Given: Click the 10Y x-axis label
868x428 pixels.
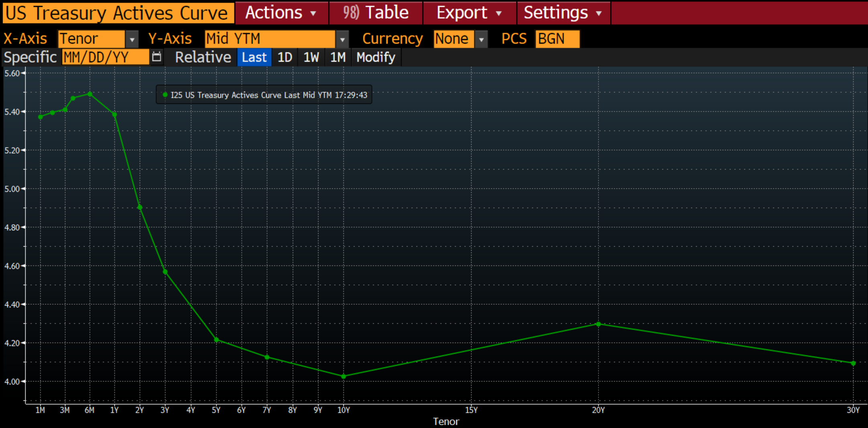Looking at the screenshot, I should coord(343,410).
